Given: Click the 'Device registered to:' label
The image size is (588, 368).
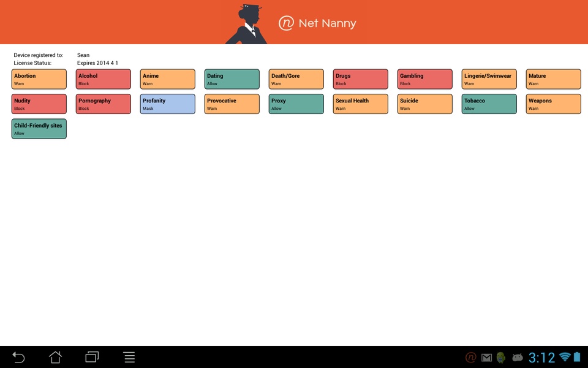Looking at the screenshot, I should (x=39, y=55).
